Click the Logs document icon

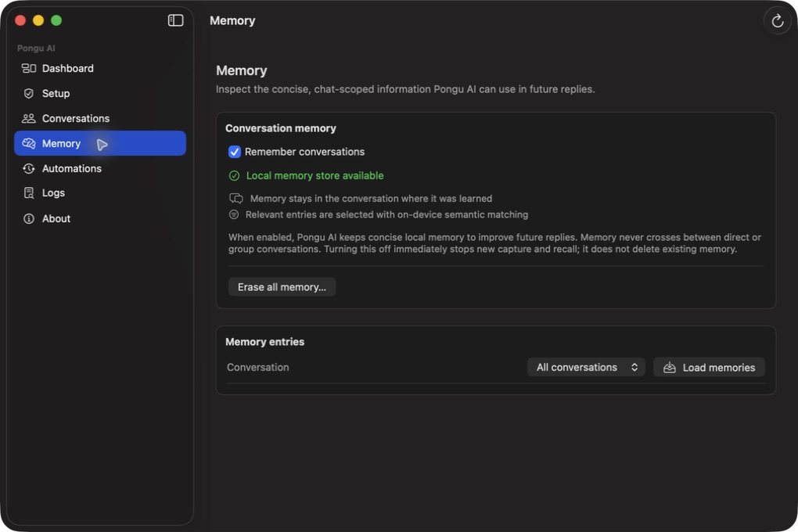pos(28,193)
